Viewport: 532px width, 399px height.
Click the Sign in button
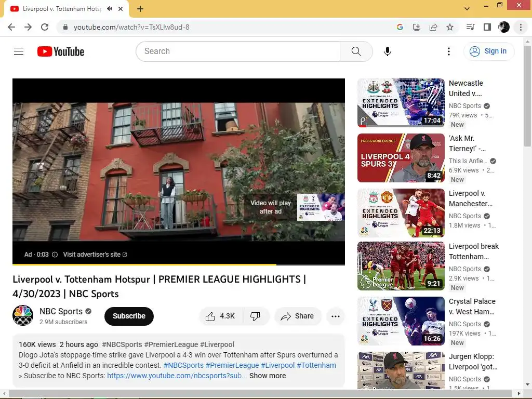point(488,51)
